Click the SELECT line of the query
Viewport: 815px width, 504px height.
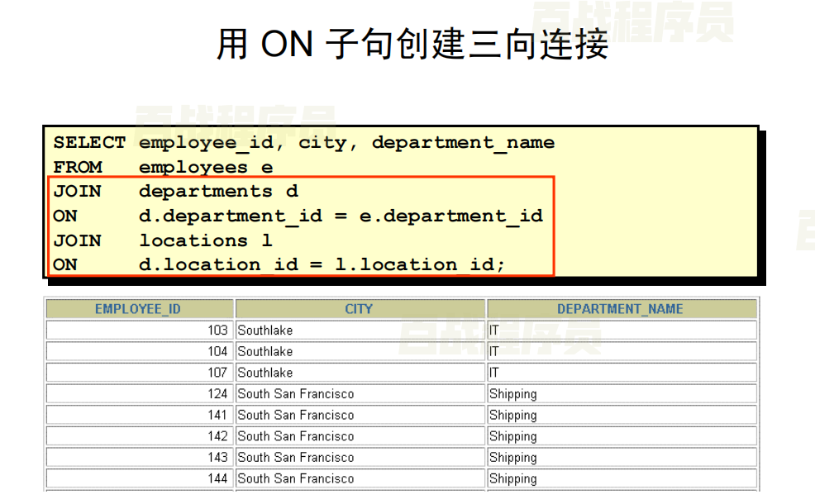click(304, 143)
